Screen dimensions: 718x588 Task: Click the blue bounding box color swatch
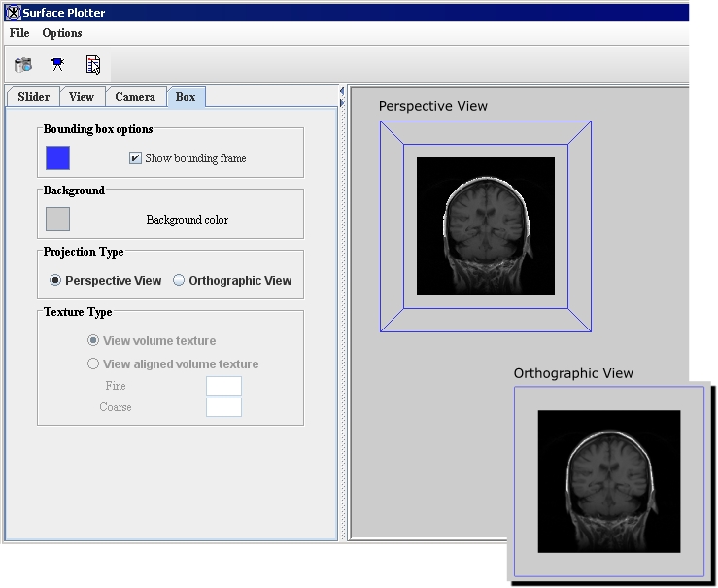[x=58, y=157]
